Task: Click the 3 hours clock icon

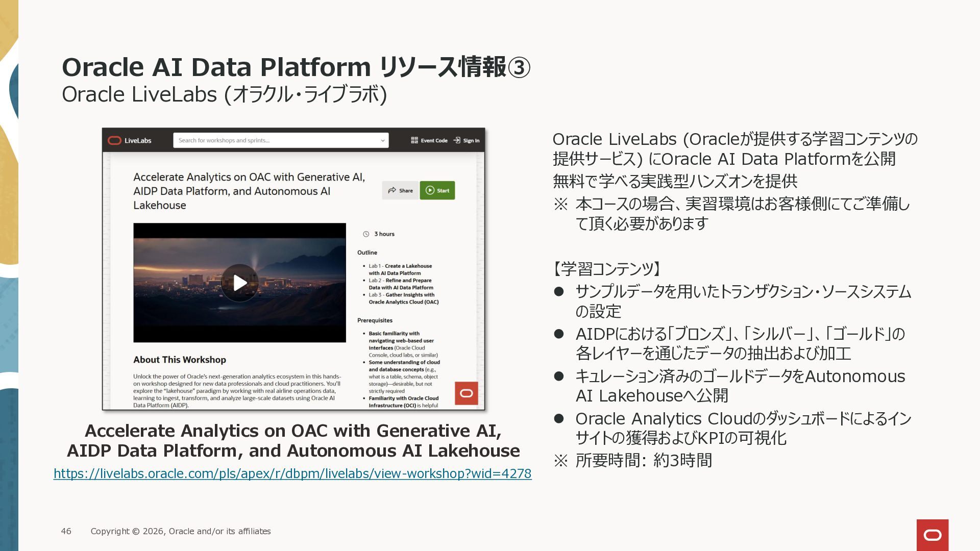Action: coord(366,234)
